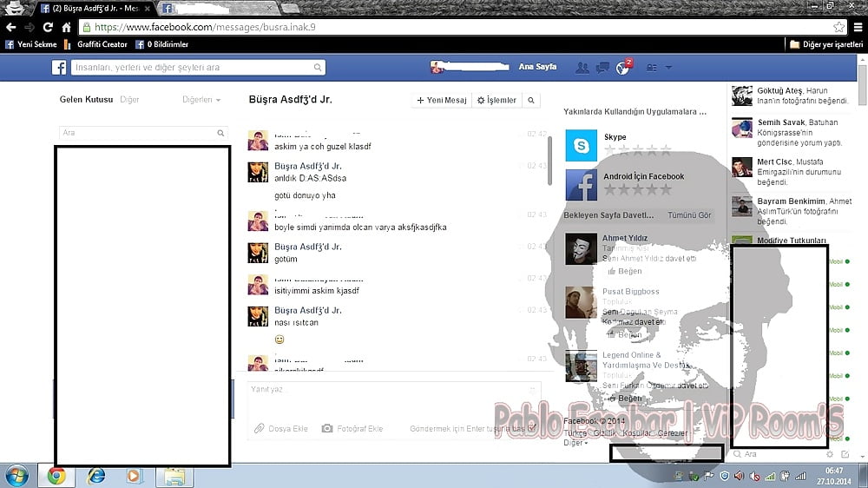Expand the Diğer footer menu
The image size is (868, 488).
575,443
